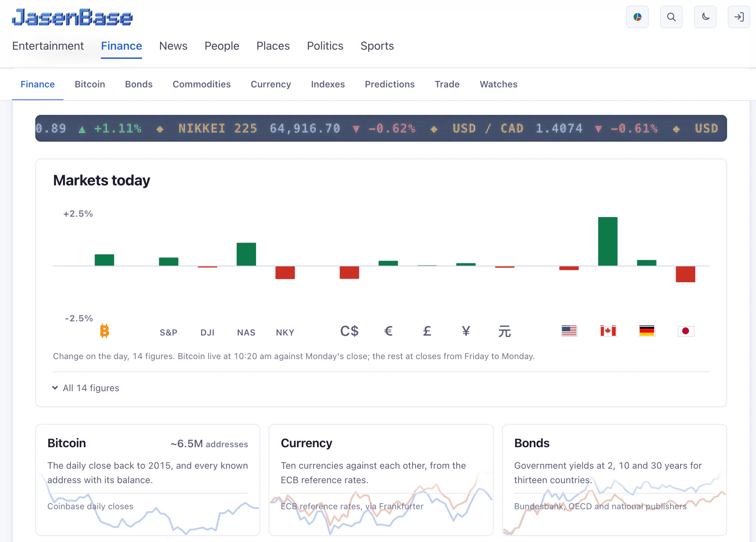
Task: Click the JasenBase logo
Action: click(72, 17)
